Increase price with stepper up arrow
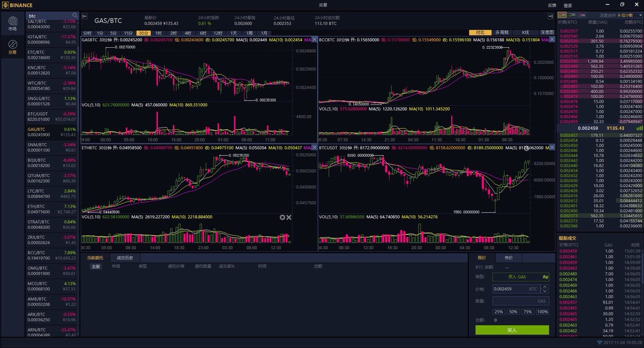This screenshot has height=348, width=644. click(x=545, y=287)
